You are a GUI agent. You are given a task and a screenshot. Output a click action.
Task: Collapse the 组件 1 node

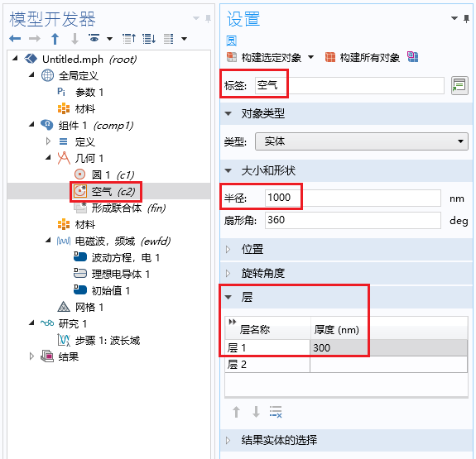(x=31, y=124)
